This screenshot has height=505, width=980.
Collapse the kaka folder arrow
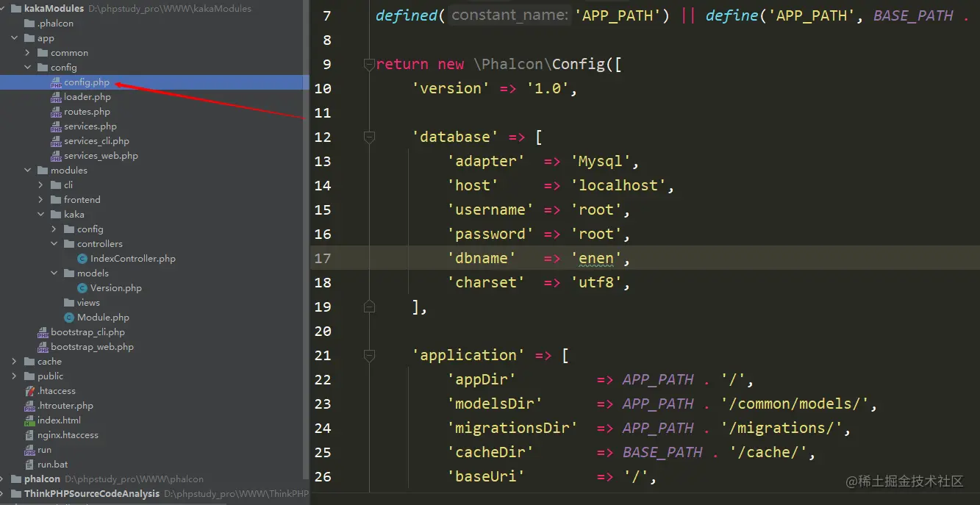40,215
